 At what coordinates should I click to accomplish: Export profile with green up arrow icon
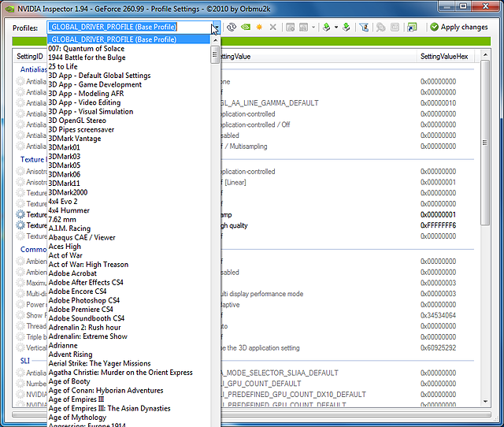(x=326, y=28)
